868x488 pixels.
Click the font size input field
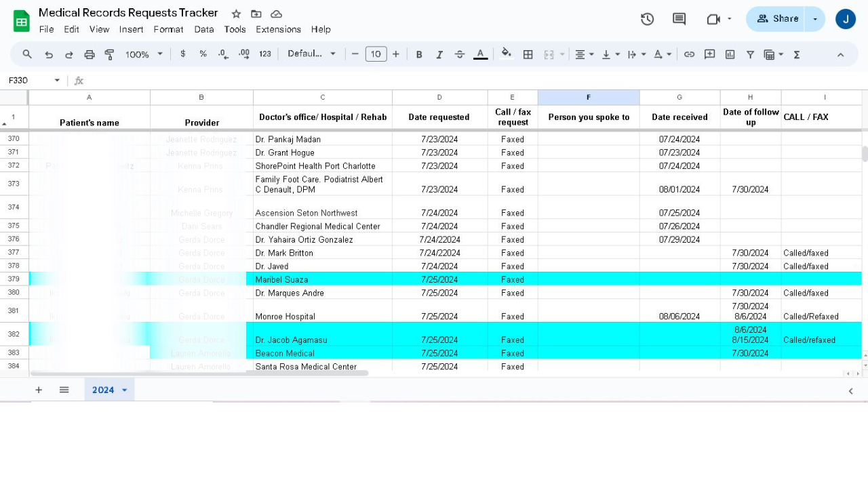pos(376,54)
